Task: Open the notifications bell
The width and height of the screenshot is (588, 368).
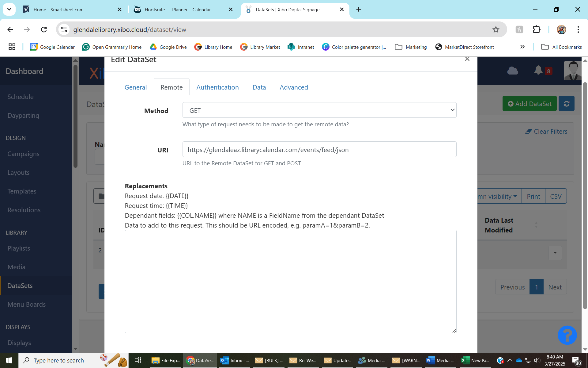Action: [x=538, y=71]
